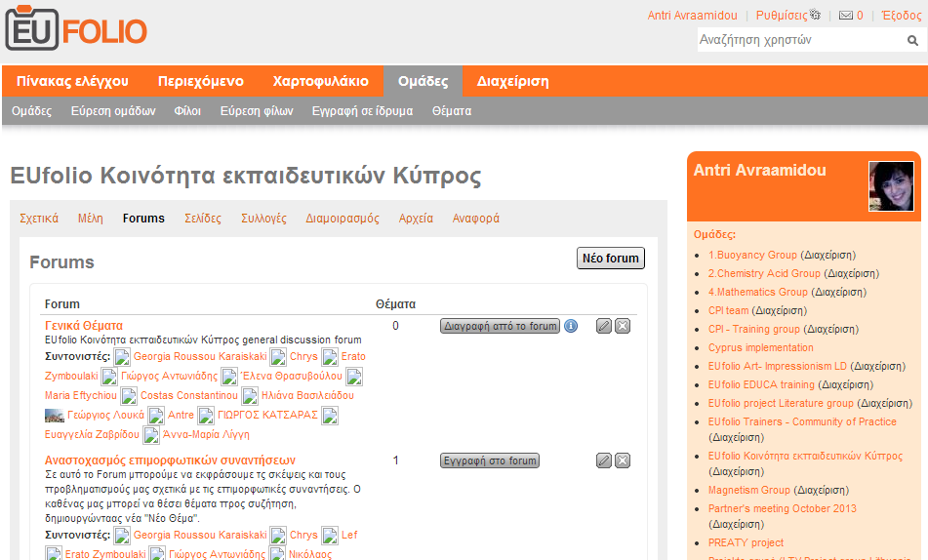Click Εγγραφή στο forum button
Image resolution: width=928 pixels, height=560 pixels.
coord(490,460)
